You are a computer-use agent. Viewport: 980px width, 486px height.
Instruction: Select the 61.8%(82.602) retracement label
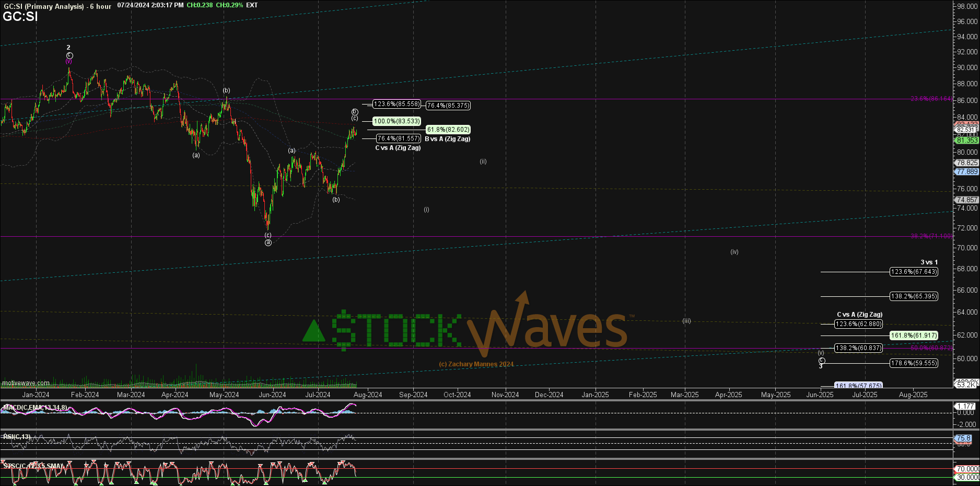click(x=448, y=130)
